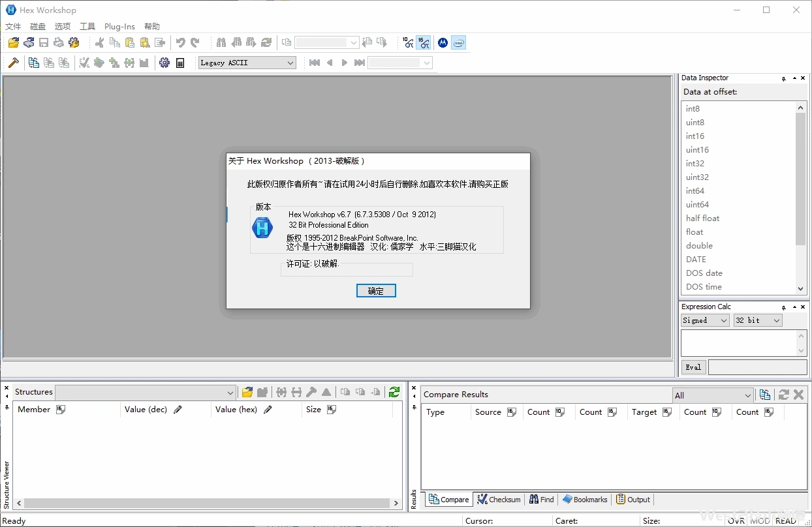Open the All filter dropdown in Compare Results

click(713, 395)
